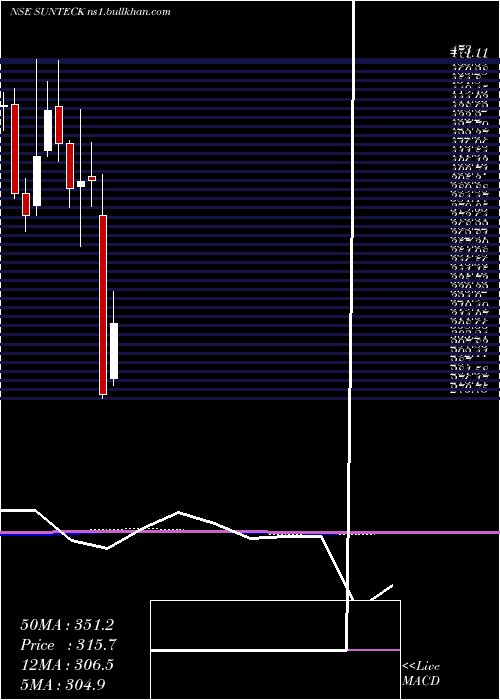
Task: Click the 5MA : 304.9 value
Action: (x=63, y=684)
